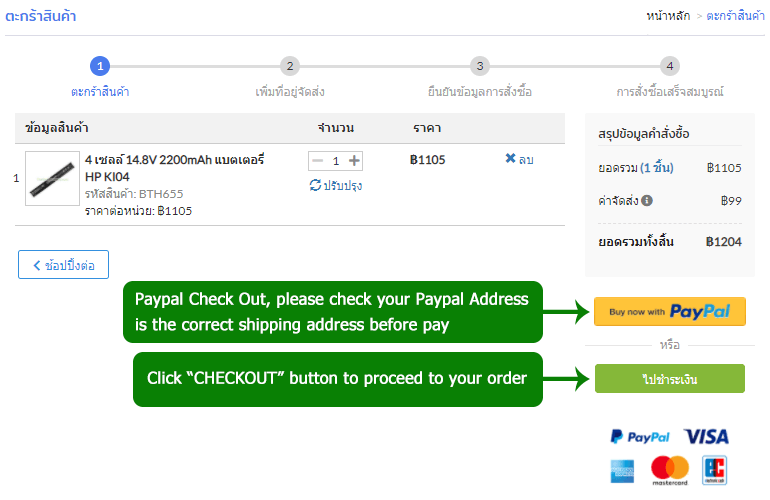The image size is (770, 500).
Task: Click the ช้อปปิ้งต่อ continue shopping button
Action: (x=63, y=265)
